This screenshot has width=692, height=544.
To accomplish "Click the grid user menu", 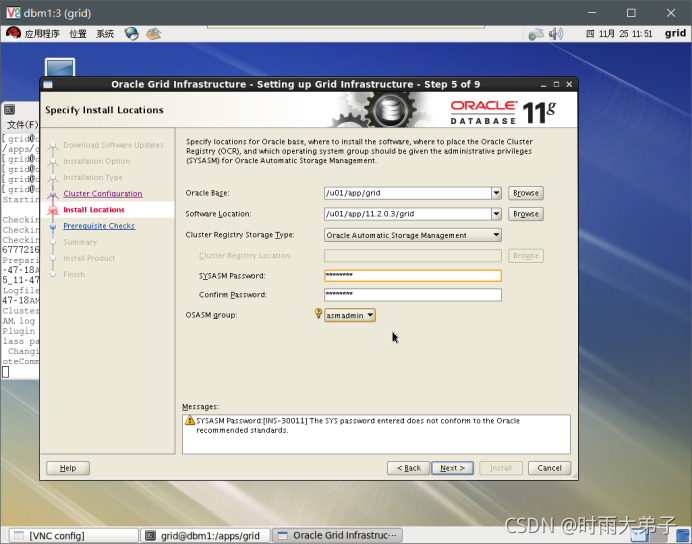I will coord(675,34).
